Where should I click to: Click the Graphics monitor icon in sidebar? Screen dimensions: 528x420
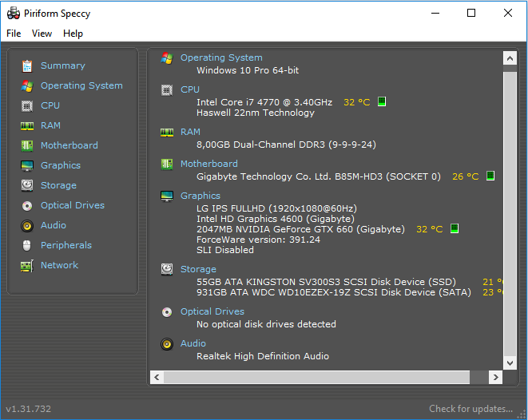(x=27, y=165)
